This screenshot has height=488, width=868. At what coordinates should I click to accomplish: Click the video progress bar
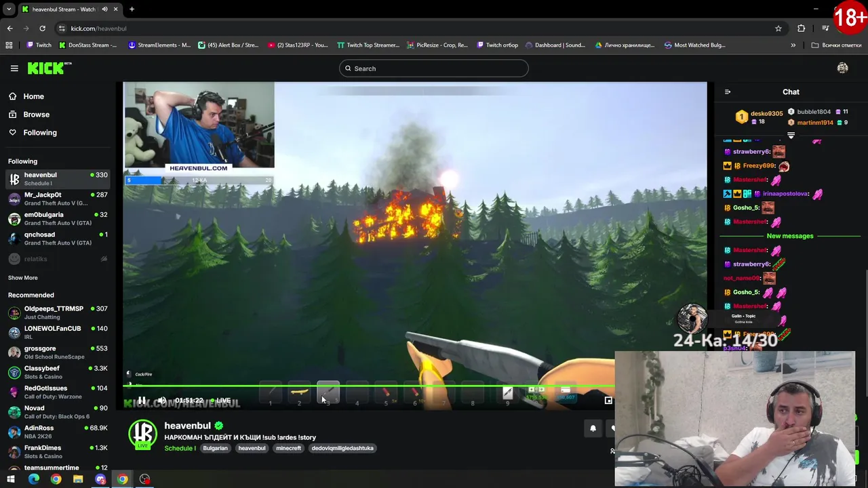pyautogui.click(x=368, y=387)
